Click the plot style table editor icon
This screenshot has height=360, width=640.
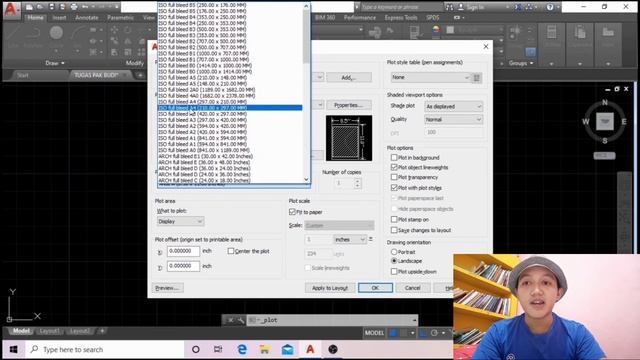[477, 78]
